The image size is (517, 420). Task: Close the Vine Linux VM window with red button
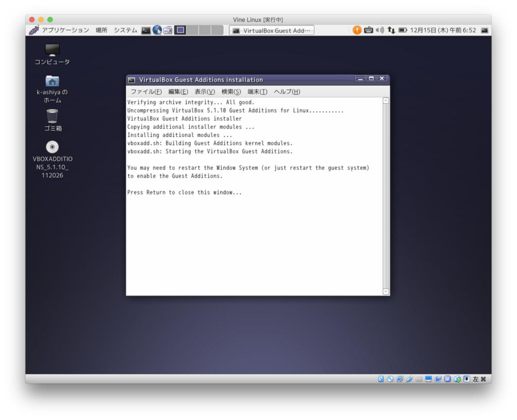tap(32, 20)
